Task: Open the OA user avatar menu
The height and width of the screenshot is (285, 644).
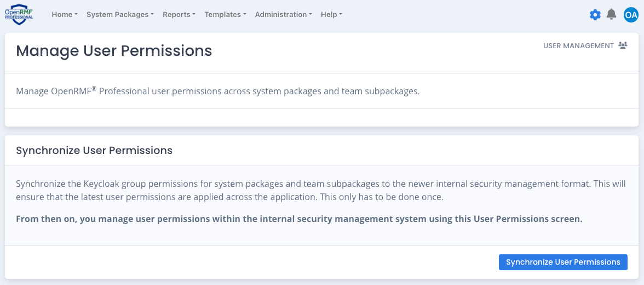Action: [x=630, y=15]
